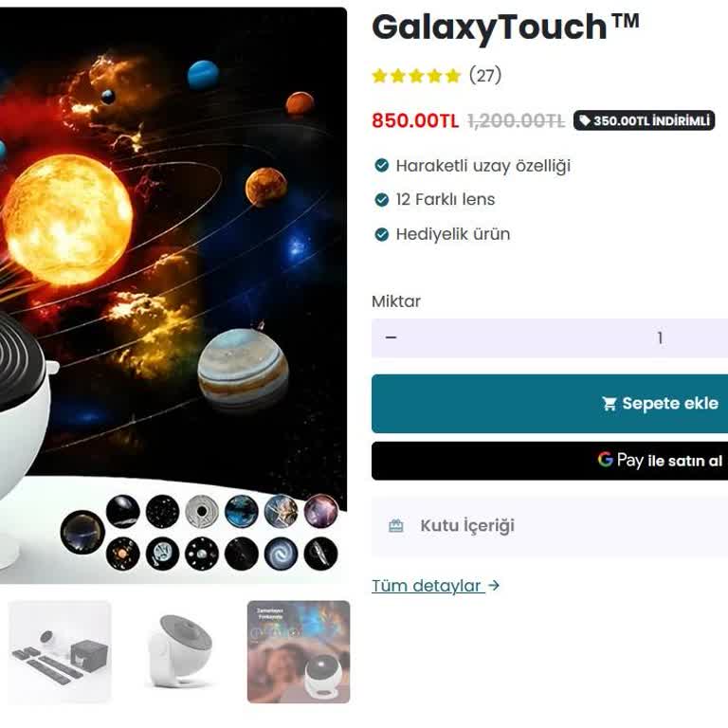
Task: Click the five-star rating icons
Action: pos(416,76)
